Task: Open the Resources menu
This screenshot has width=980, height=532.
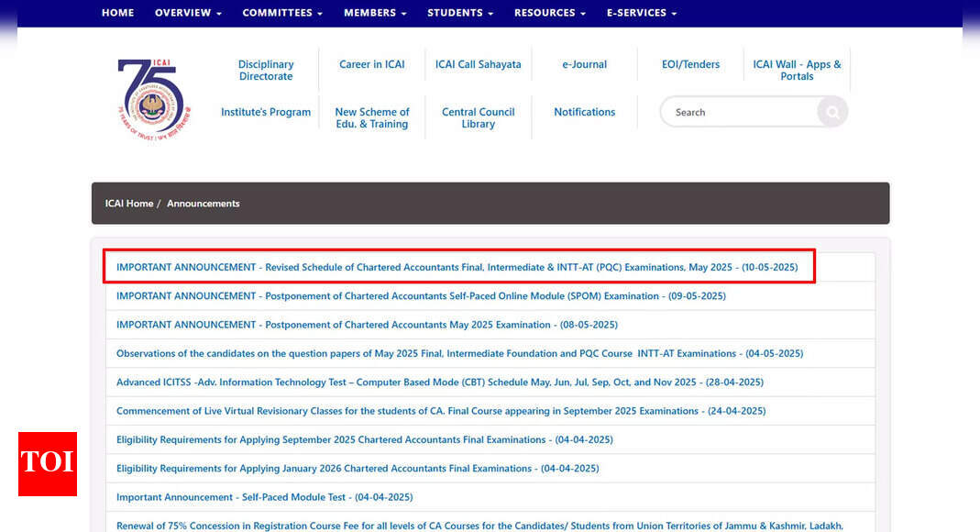Action: (550, 13)
